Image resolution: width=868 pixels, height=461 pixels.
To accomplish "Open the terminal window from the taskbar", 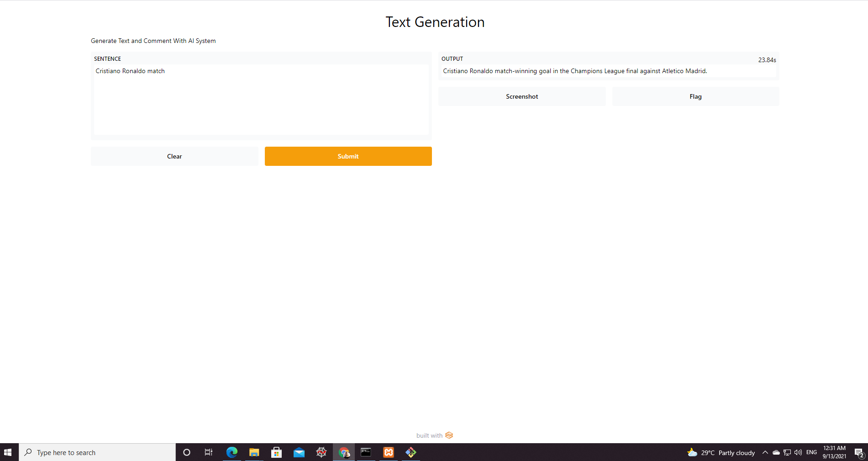I will pyautogui.click(x=366, y=452).
